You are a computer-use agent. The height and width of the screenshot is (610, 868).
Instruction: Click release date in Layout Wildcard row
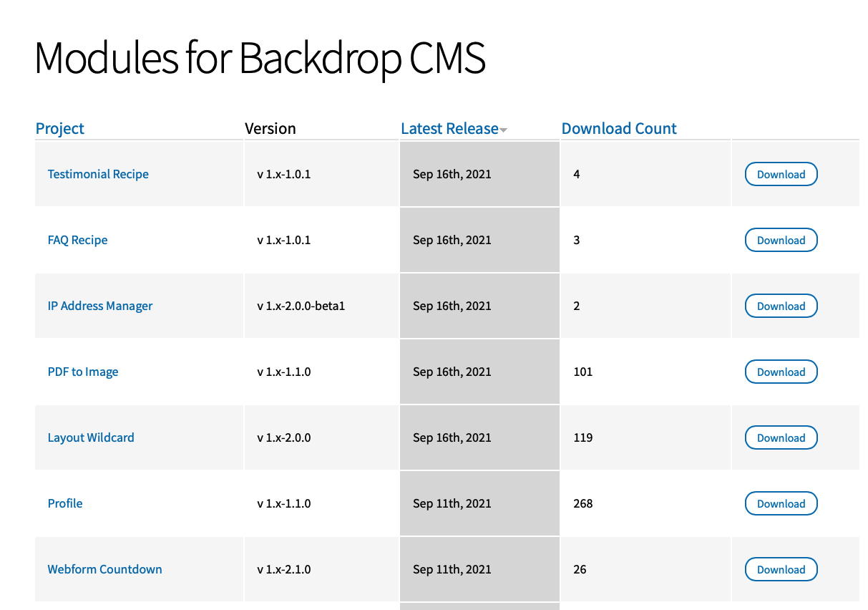coord(452,437)
